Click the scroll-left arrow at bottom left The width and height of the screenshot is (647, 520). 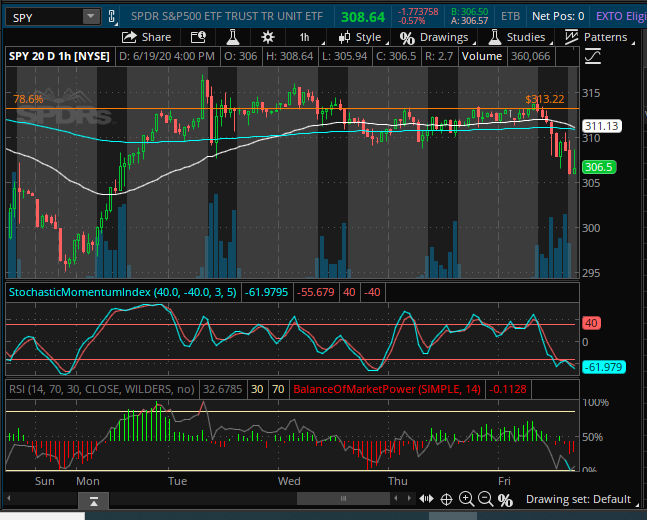tap(9, 498)
